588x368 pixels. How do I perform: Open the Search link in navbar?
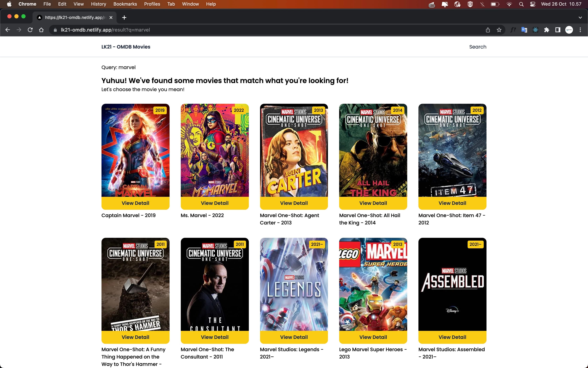tap(478, 47)
